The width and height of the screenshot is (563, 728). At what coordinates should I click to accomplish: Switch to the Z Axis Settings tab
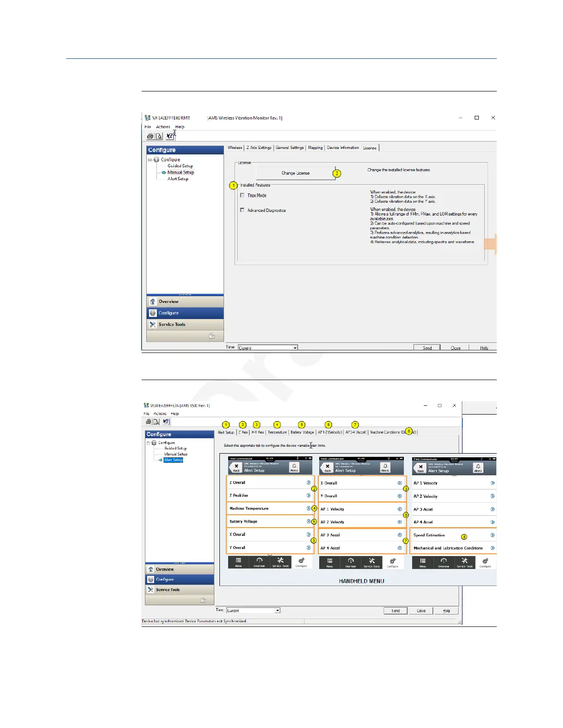259,148
